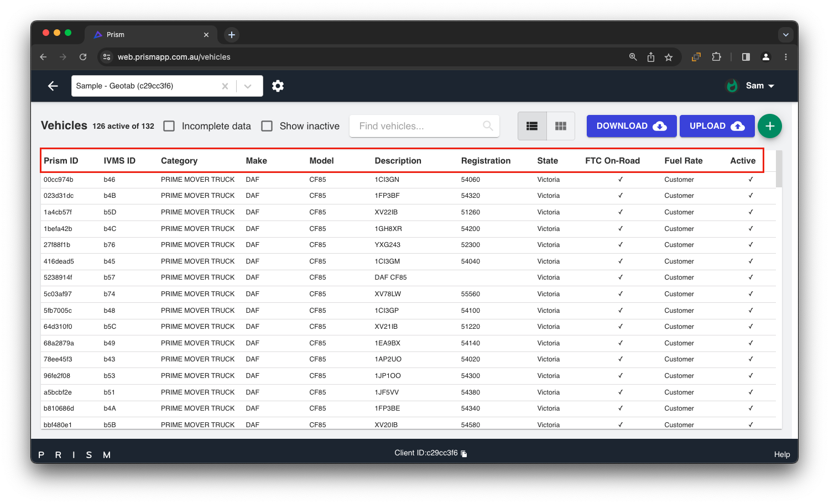Bookmark this page with the star icon

point(669,57)
